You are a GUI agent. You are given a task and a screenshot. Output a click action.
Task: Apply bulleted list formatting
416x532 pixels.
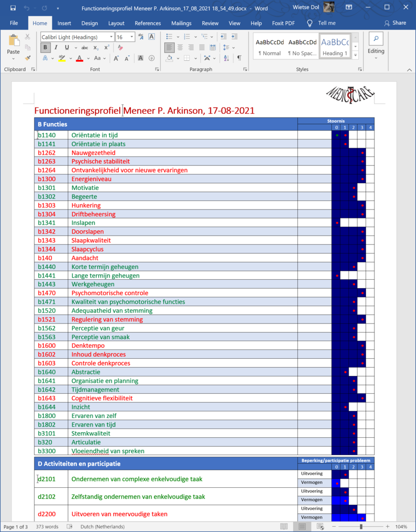tap(169, 36)
